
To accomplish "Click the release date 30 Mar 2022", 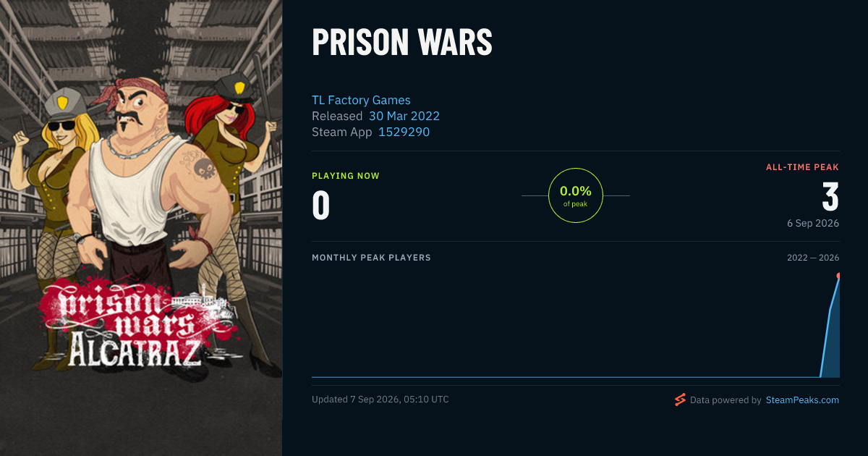I will (x=404, y=116).
